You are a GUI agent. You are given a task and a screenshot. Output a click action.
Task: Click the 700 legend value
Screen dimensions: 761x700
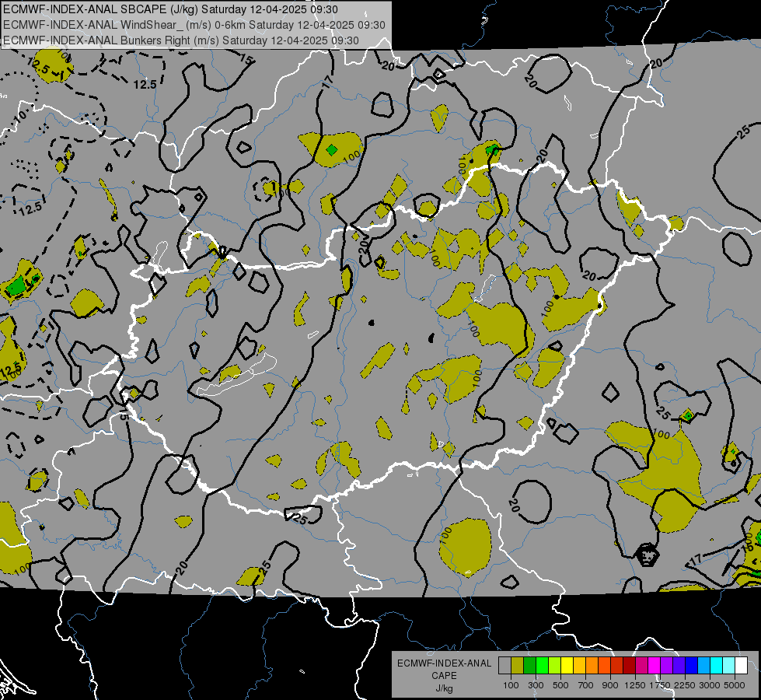pos(586,685)
